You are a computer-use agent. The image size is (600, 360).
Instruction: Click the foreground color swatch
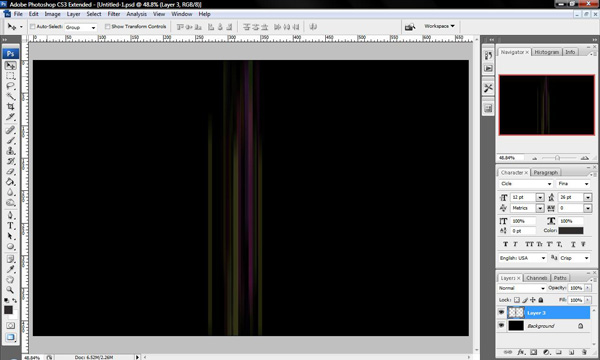pos(8,310)
